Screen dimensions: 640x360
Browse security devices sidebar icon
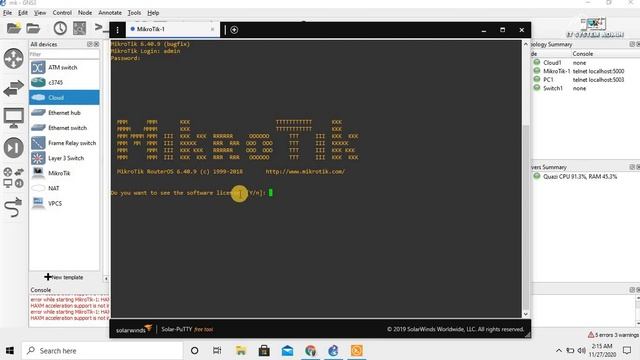[13, 147]
